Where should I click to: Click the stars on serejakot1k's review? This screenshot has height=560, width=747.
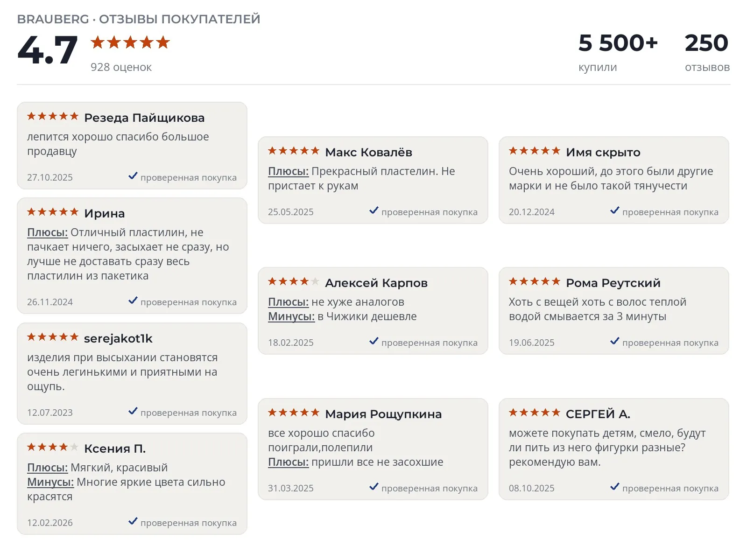(x=53, y=337)
